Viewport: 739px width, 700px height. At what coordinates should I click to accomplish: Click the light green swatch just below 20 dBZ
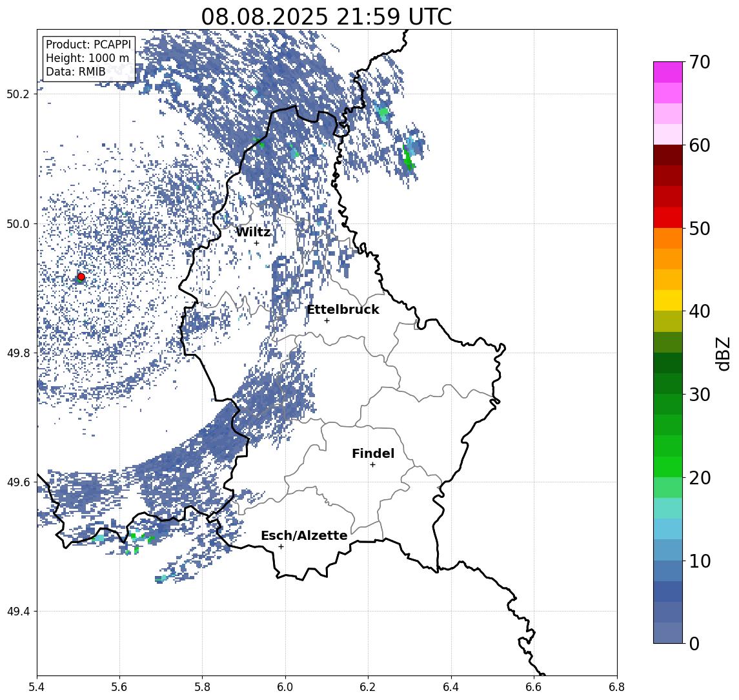point(668,488)
